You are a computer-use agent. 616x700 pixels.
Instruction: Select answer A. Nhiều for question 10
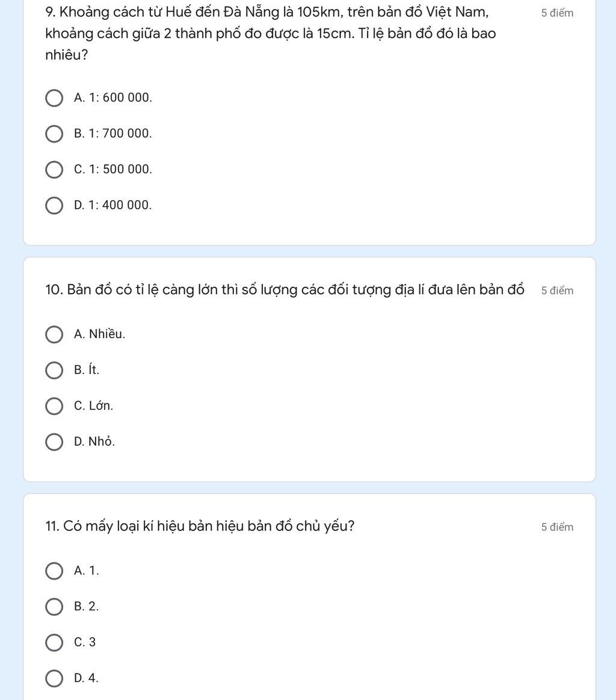pyautogui.click(x=54, y=335)
